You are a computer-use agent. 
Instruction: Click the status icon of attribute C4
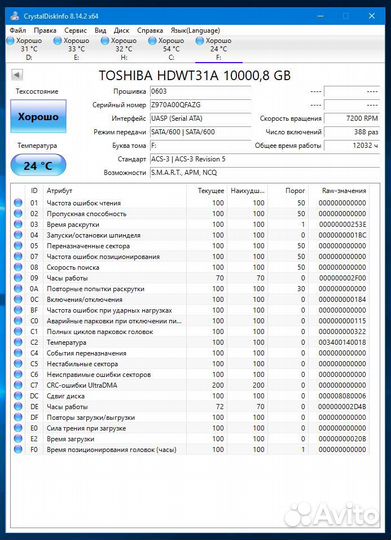coord(18,353)
